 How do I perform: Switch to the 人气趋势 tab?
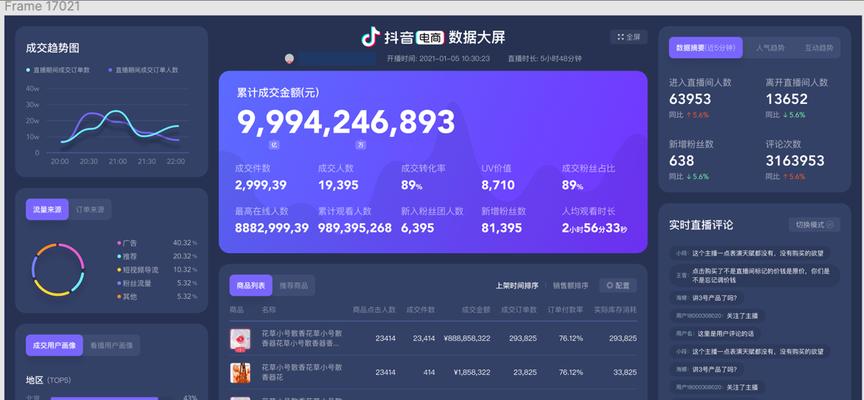[x=770, y=48]
